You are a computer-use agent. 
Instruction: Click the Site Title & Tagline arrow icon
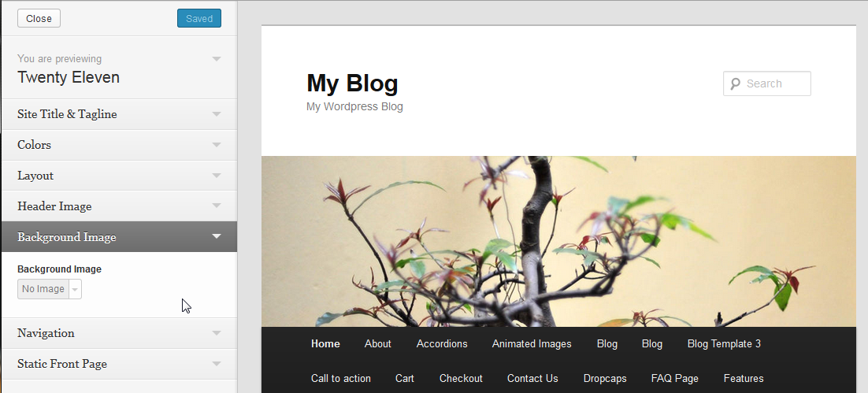point(217,114)
